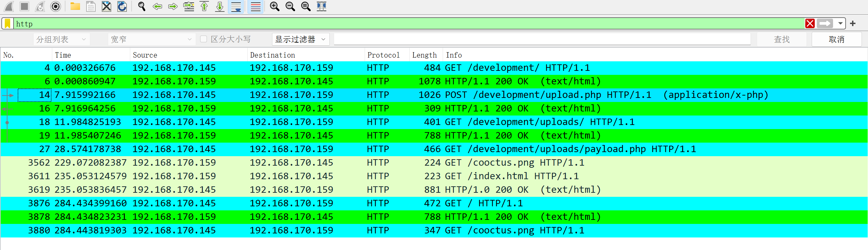The width and height of the screenshot is (868, 250).
Task: Zoom in the main window text
Action: click(275, 6)
